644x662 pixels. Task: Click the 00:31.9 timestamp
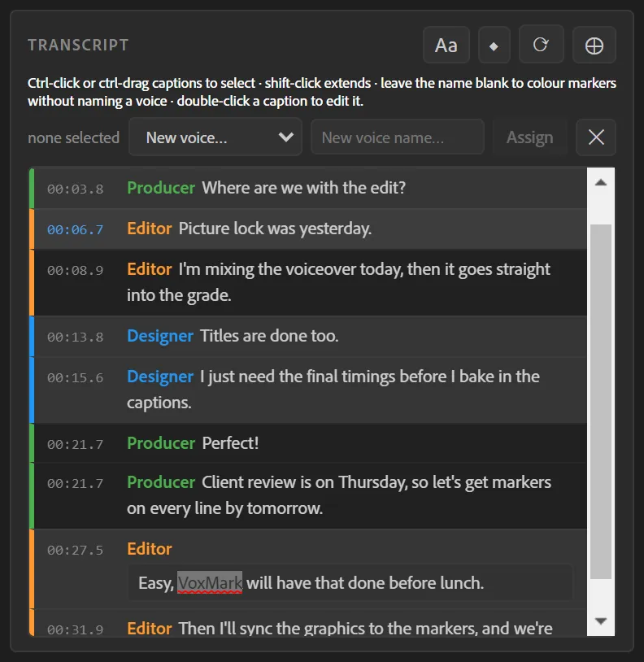pyautogui.click(x=75, y=629)
